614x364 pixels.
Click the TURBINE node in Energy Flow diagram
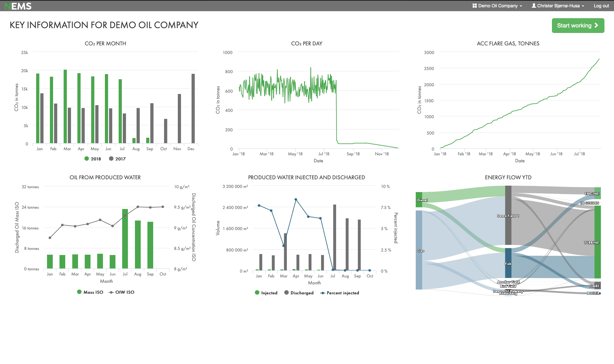click(597, 242)
